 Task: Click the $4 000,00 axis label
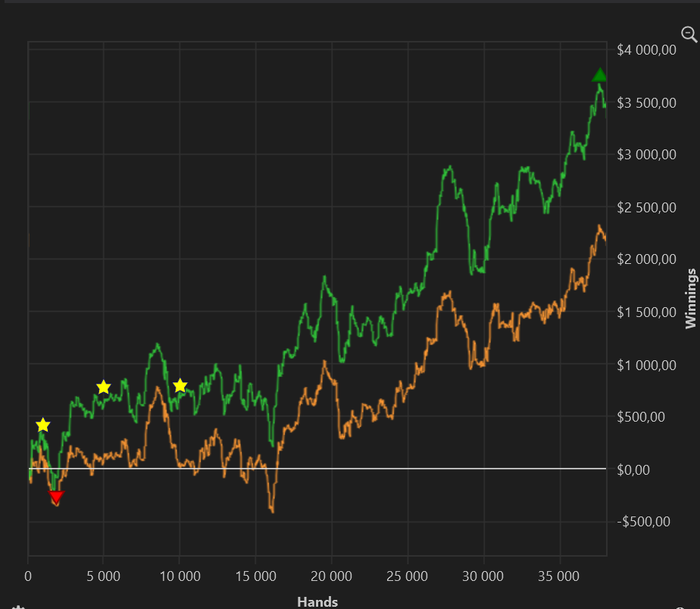(646, 50)
